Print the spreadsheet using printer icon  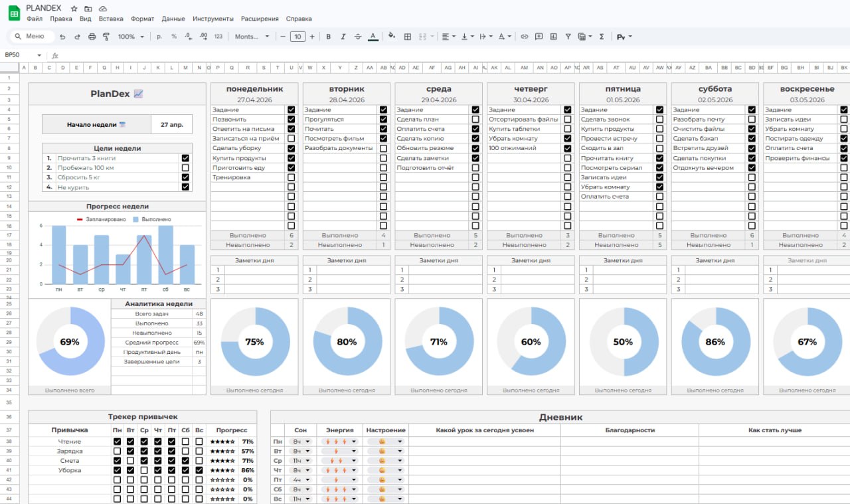pos(92,37)
